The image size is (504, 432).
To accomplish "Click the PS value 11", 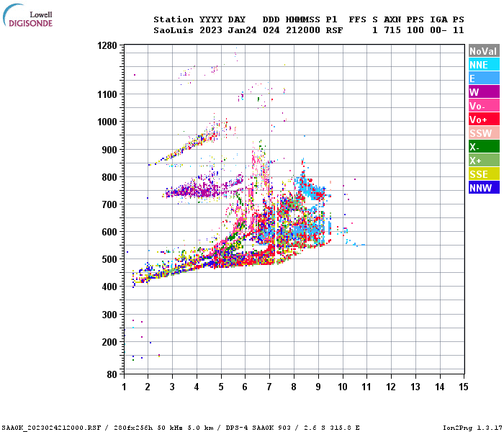I will click(x=459, y=30).
